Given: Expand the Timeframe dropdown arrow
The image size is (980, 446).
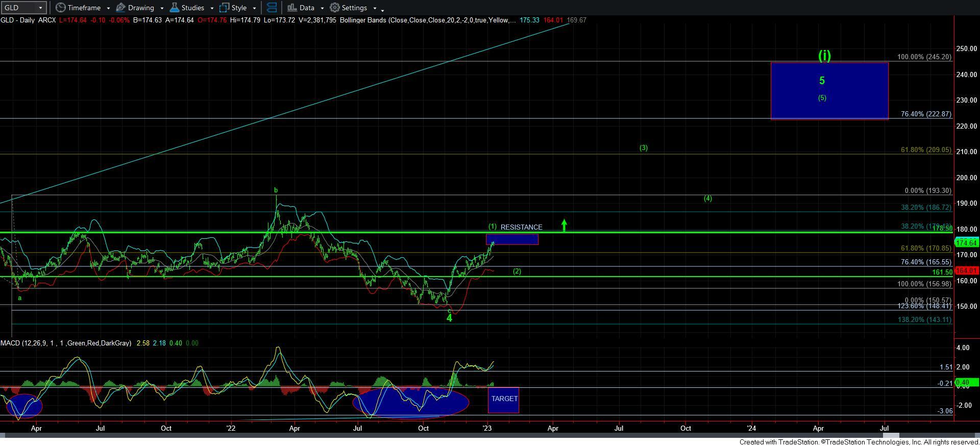Looking at the screenshot, I should pyautogui.click(x=108, y=8).
